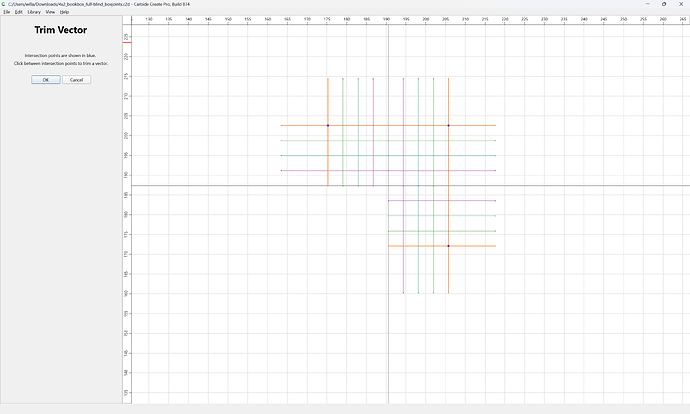The image size is (690, 414).
Task: Open the Library menu
Action: (x=34, y=12)
